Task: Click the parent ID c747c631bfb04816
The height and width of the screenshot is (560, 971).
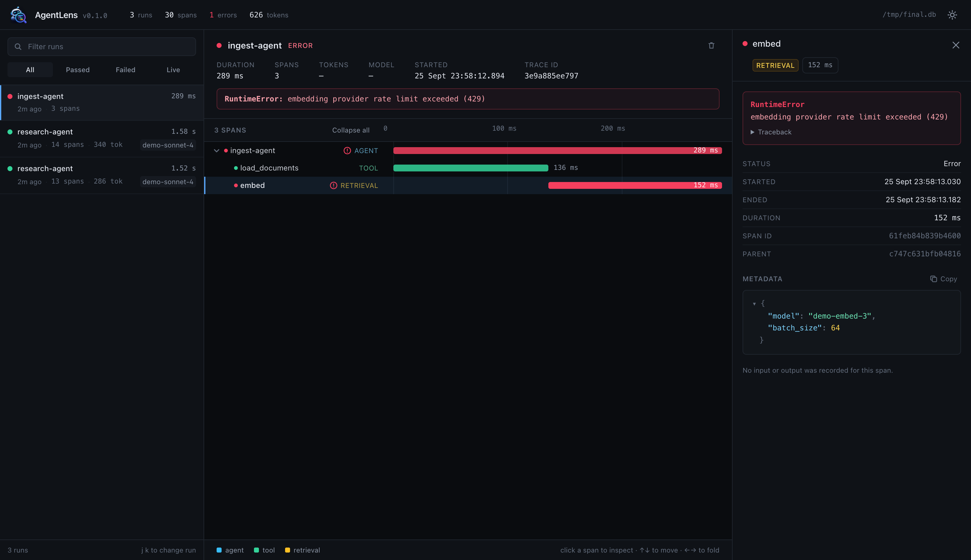Action: pos(924,254)
